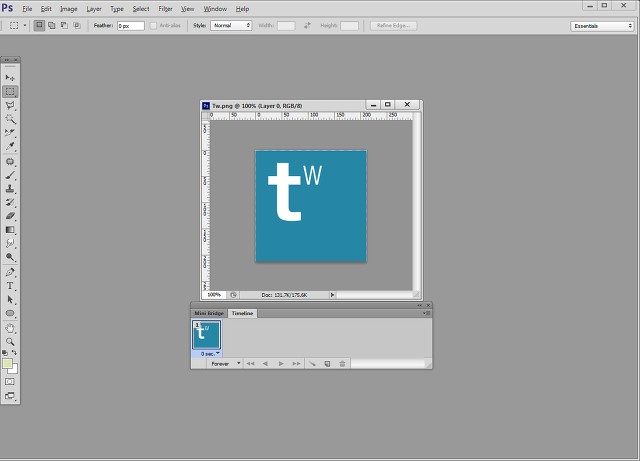Reset default foreground and background colors
Viewport: 640px width, 461px height.
[5, 352]
